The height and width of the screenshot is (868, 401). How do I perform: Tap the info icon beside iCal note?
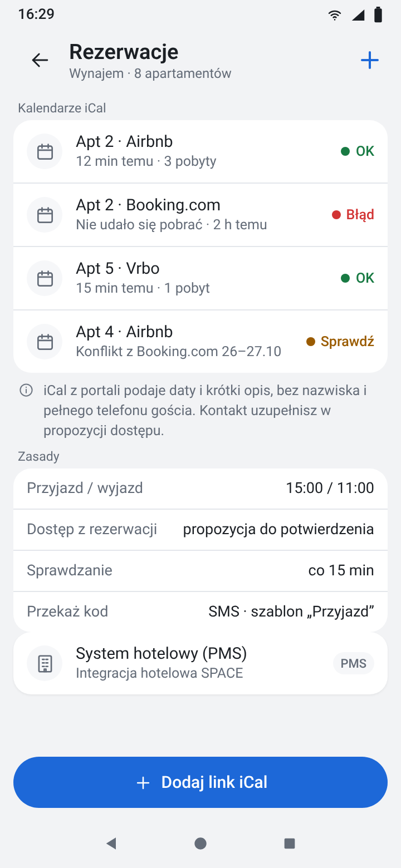click(26, 391)
